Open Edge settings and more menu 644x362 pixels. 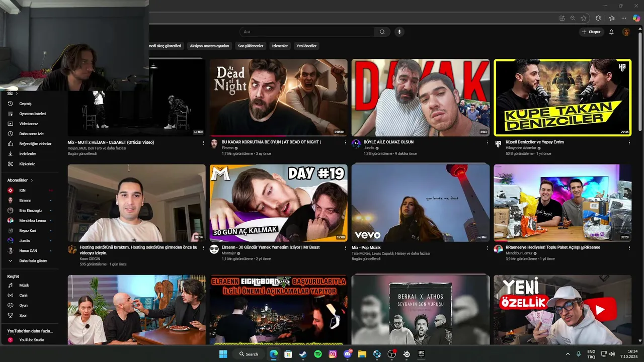click(x=624, y=18)
